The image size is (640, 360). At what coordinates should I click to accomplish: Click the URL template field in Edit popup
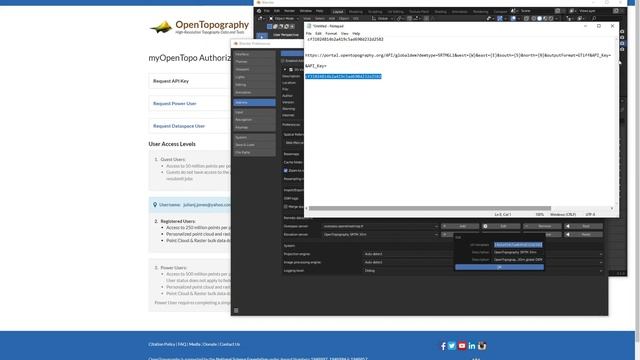click(x=518, y=244)
